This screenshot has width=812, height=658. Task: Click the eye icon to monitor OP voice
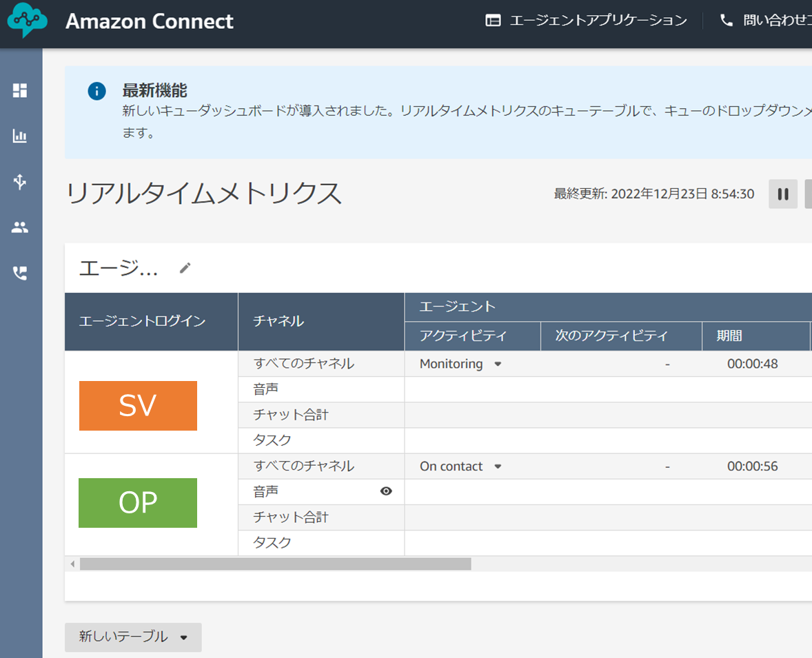coord(386,491)
